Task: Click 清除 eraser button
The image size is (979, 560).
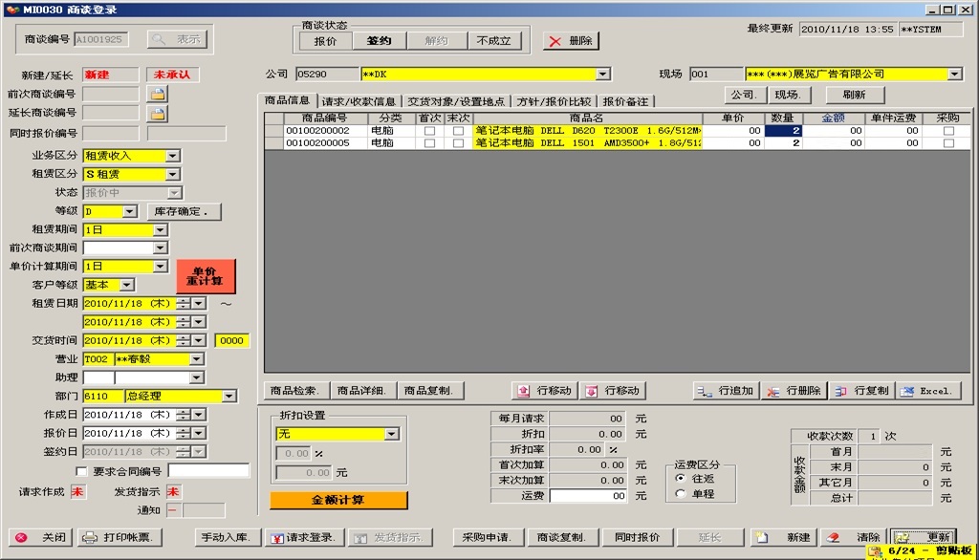Action: (853, 537)
